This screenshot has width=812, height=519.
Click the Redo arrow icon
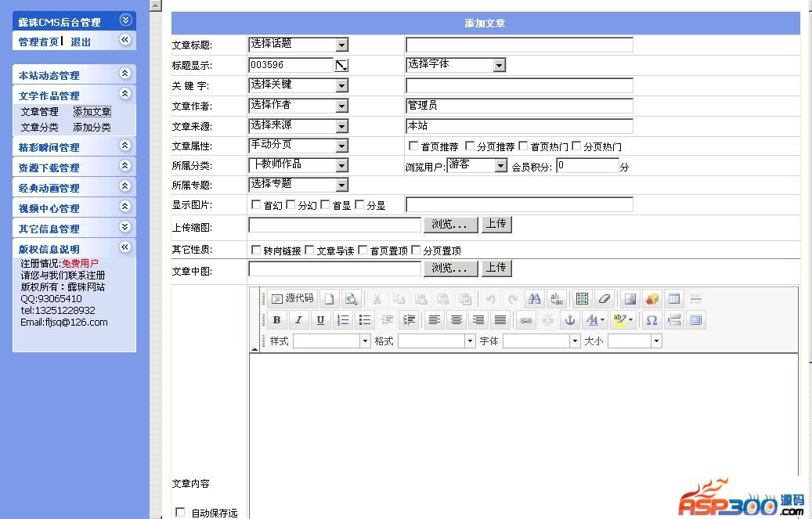512,299
